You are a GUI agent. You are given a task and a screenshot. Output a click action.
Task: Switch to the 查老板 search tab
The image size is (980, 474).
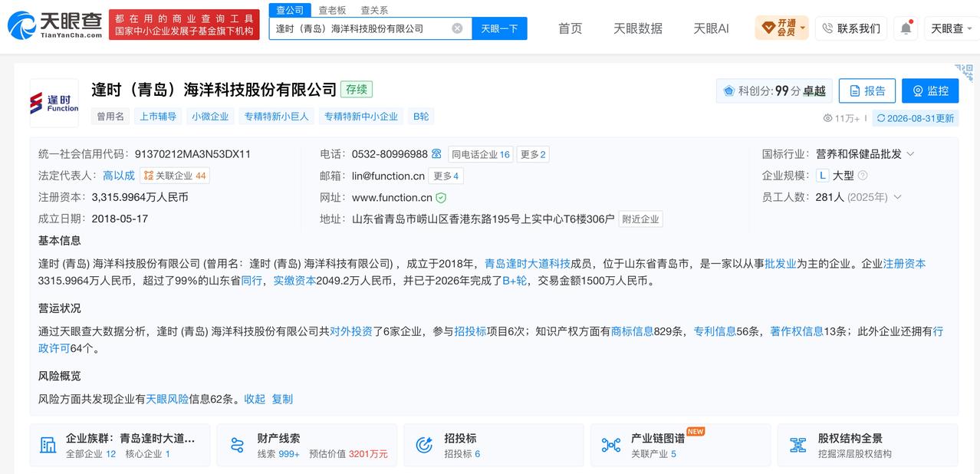[332, 10]
